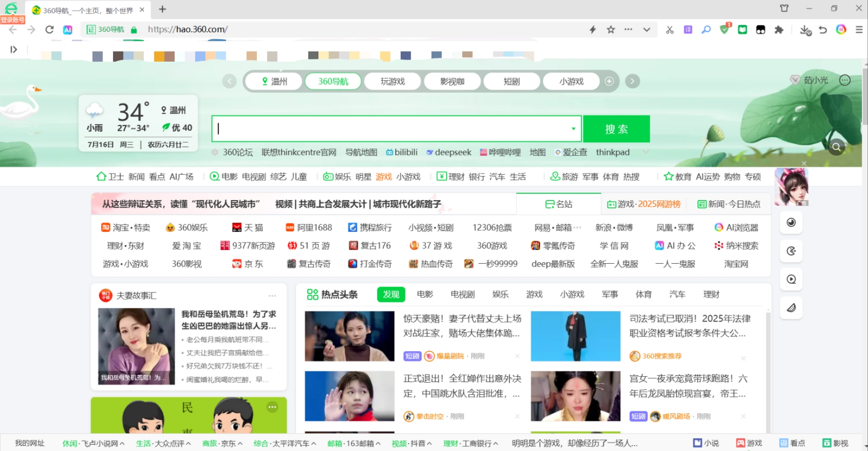Screen dimensions: 868x451
Task: Click the security shield icon with notification badge
Action: 725,29
